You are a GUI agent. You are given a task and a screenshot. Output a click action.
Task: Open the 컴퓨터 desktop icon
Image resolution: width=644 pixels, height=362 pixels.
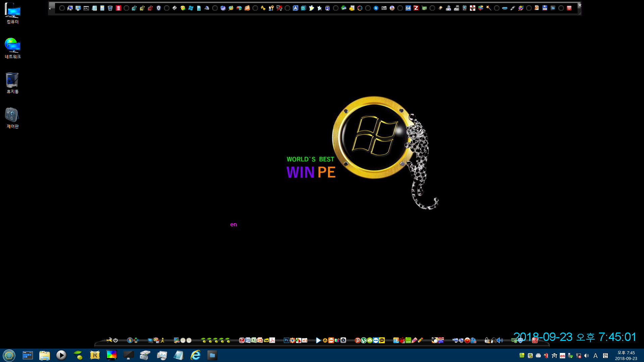point(13,13)
